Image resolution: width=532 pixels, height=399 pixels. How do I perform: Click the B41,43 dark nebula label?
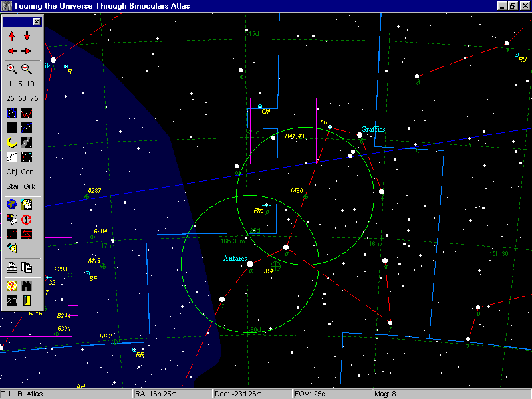click(x=295, y=136)
